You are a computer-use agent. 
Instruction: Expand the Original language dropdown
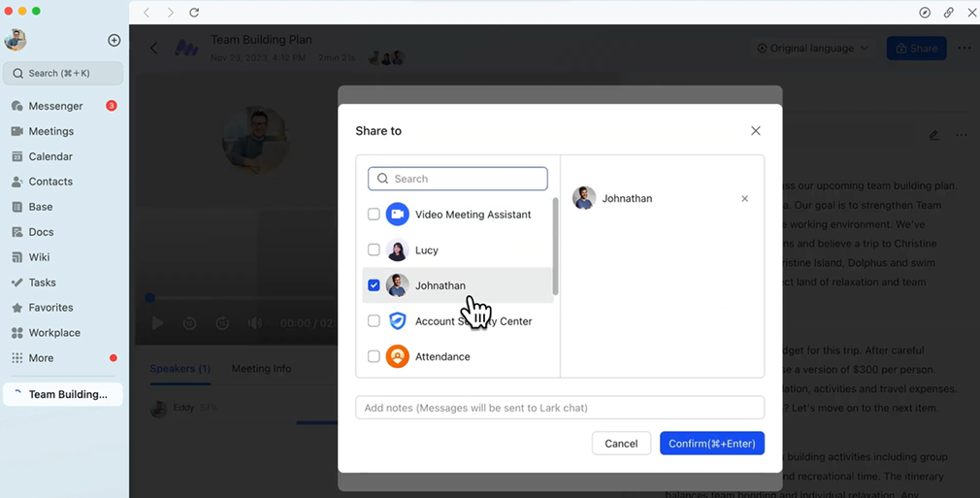click(x=812, y=49)
